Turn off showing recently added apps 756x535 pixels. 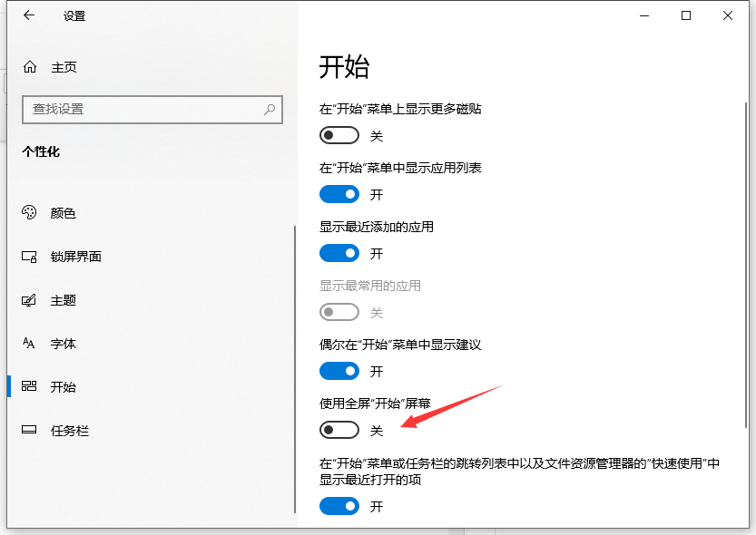pyautogui.click(x=339, y=253)
